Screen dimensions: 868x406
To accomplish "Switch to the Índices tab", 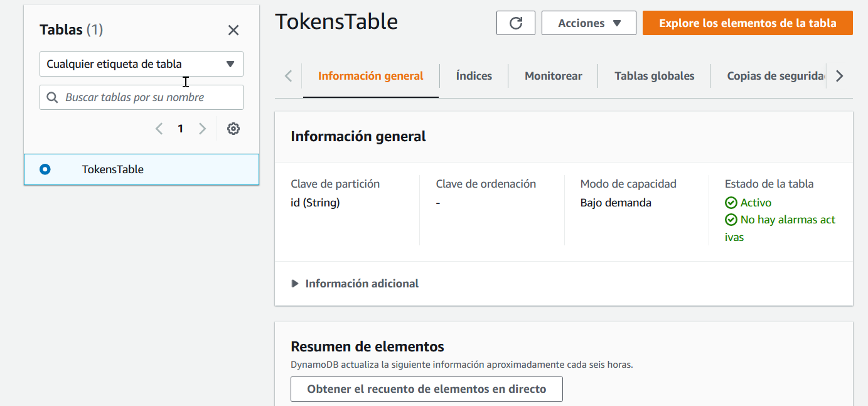I will tap(473, 75).
